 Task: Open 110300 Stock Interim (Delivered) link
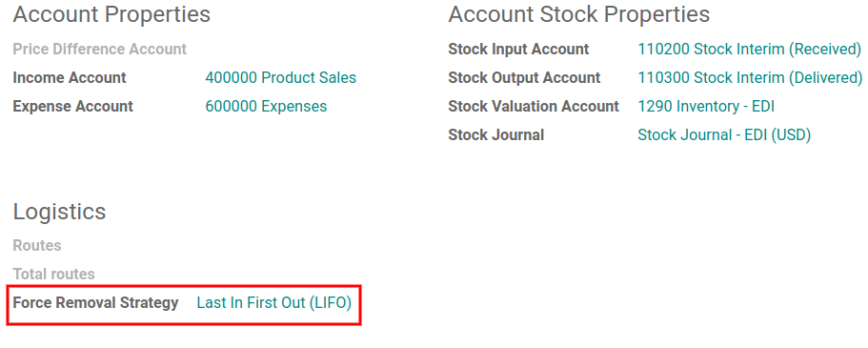pos(750,77)
